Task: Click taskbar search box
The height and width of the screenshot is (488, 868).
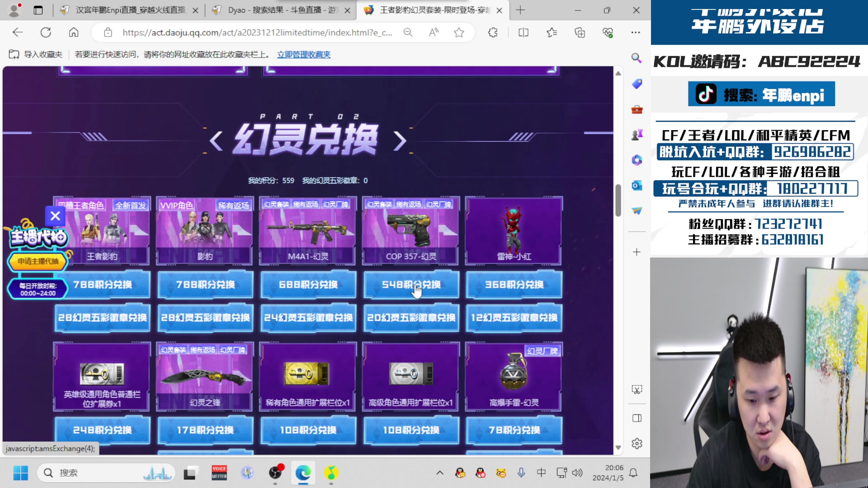Action: 107,473
